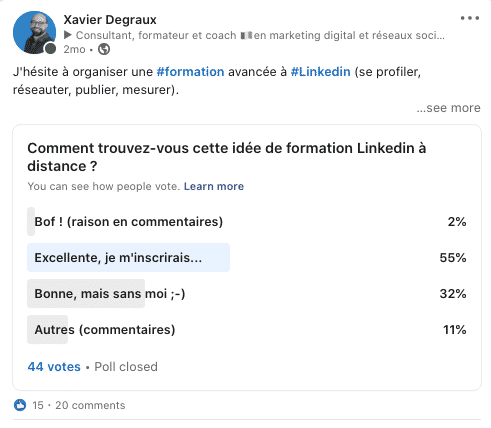The image size is (491, 428).
Task: Click the consultant headline text
Action: pos(260,35)
